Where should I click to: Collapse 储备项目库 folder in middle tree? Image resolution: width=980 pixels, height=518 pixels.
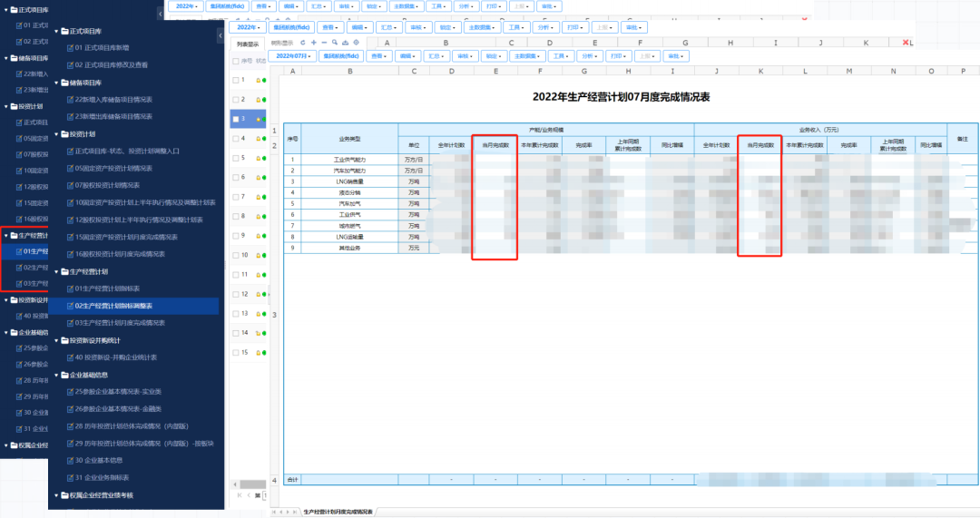57,83
